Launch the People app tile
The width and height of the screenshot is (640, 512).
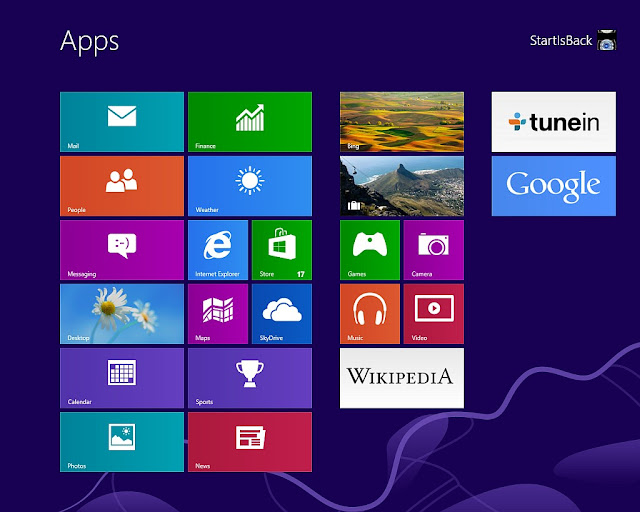pos(122,186)
